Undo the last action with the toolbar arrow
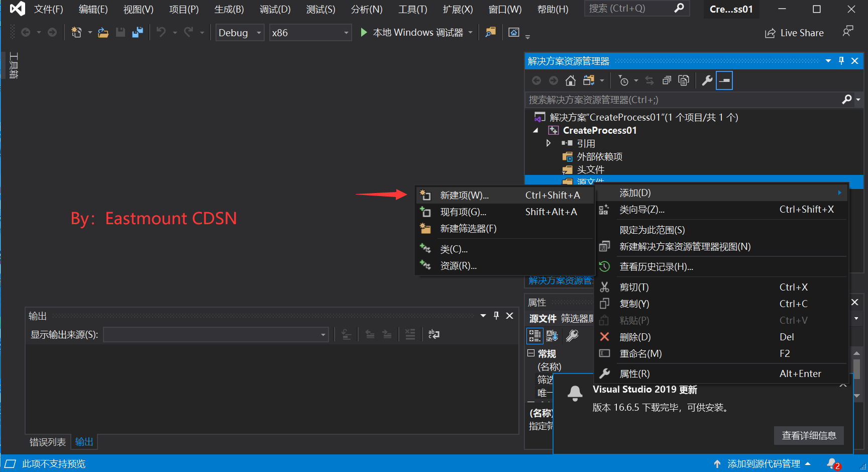The width and height of the screenshot is (868, 472). point(161,33)
